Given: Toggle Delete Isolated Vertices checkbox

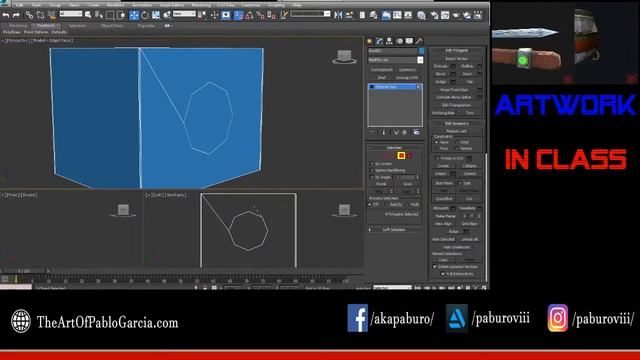Looking at the screenshot, I should click(x=435, y=267).
